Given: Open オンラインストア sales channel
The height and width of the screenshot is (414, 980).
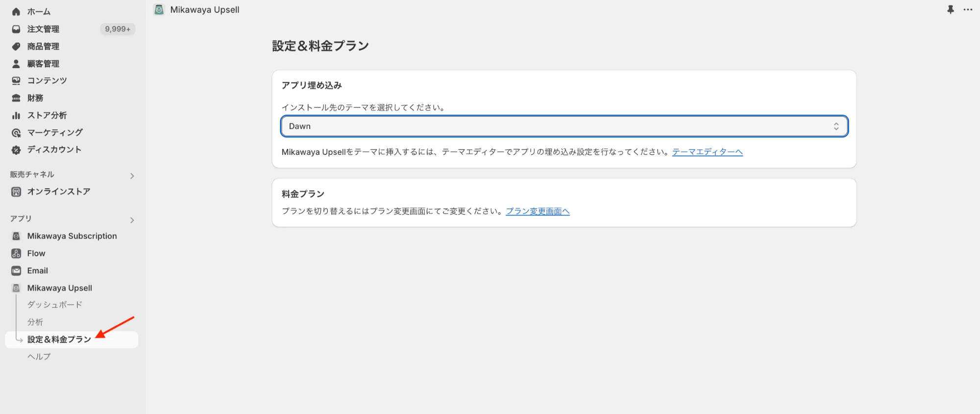Looking at the screenshot, I should click(59, 192).
